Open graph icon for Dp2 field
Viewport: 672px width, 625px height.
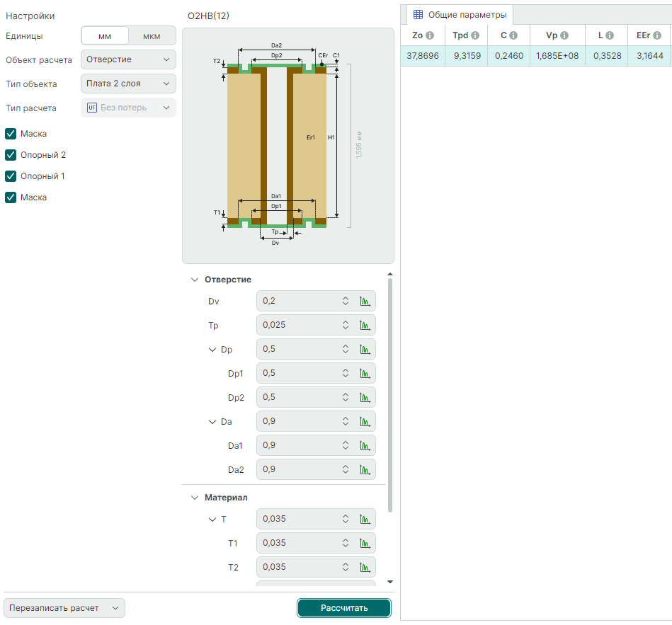pyautogui.click(x=365, y=397)
